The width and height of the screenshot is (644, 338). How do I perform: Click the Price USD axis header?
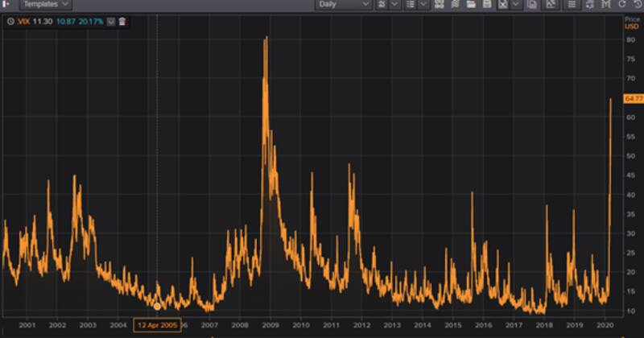click(x=632, y=22)
